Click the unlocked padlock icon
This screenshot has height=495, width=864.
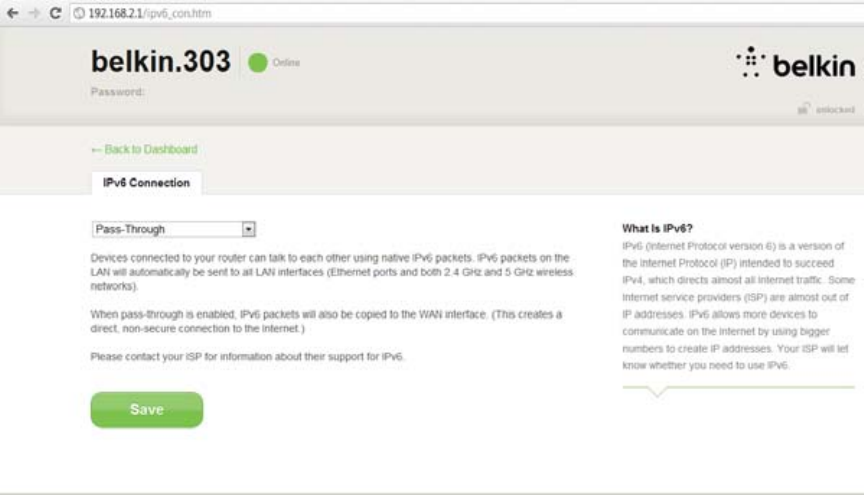click(804, 109)
